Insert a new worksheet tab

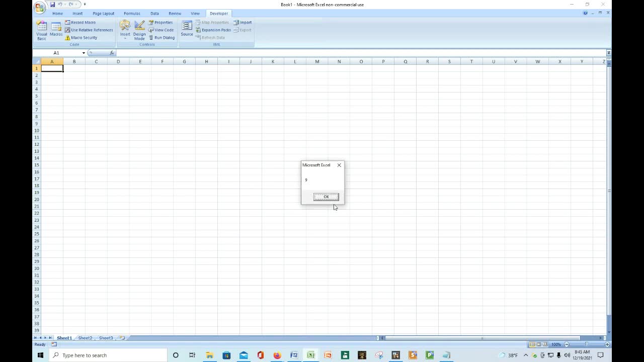[x=122, y=338]
